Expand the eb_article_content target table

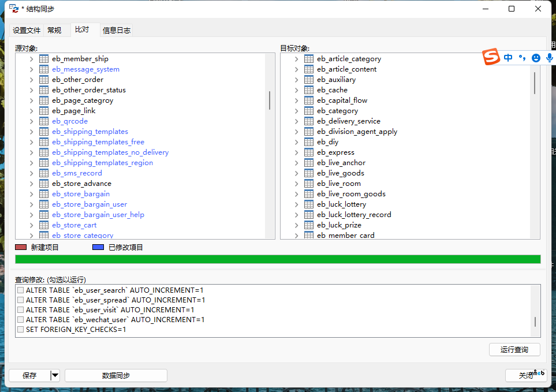pos(296,69)
